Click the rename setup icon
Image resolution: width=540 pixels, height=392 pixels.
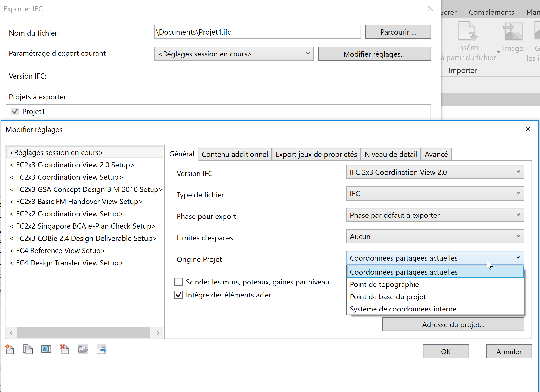pyautogui.click(x=46, y=349)
